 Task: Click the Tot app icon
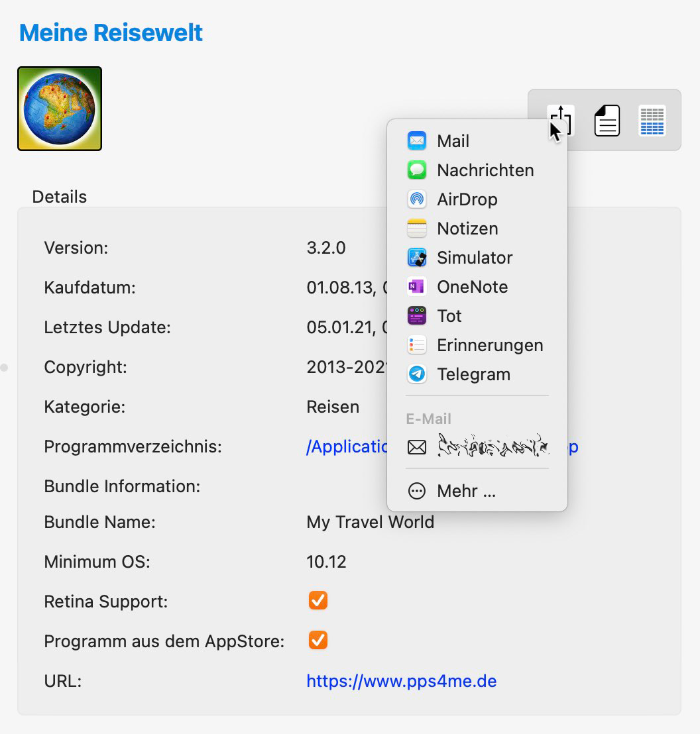(416, 316)
